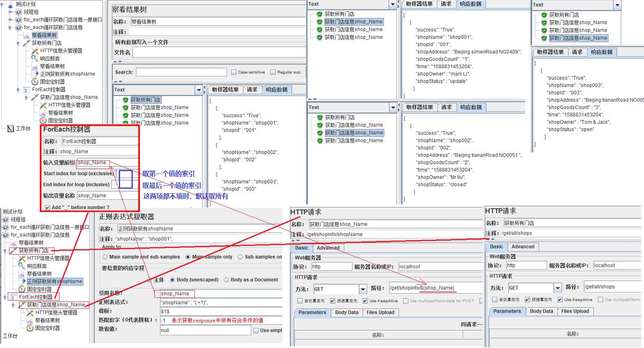Open Files Upload tab in 获取所有门店 request
Image resolution: width=644 pixels, height=348 pixels.
(x=575, y=311)
